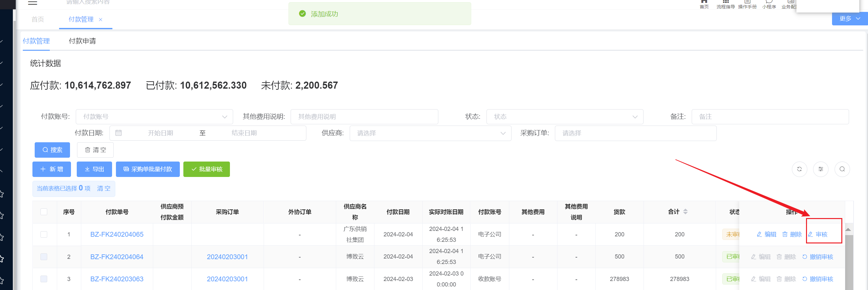The height and width of the screenshot is (290, 868).
Task: Expand the 供应商 select dropdown
Action: point(430,133)
